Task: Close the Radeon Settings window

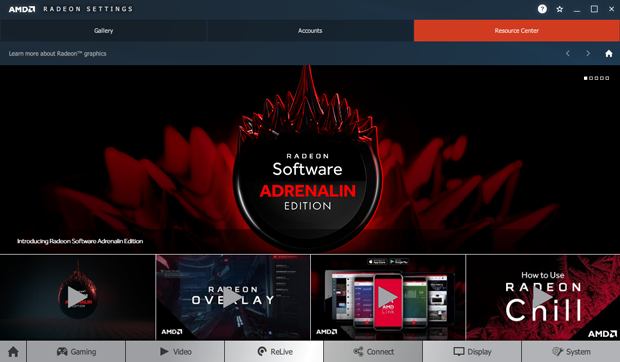Action: point(611,9)
